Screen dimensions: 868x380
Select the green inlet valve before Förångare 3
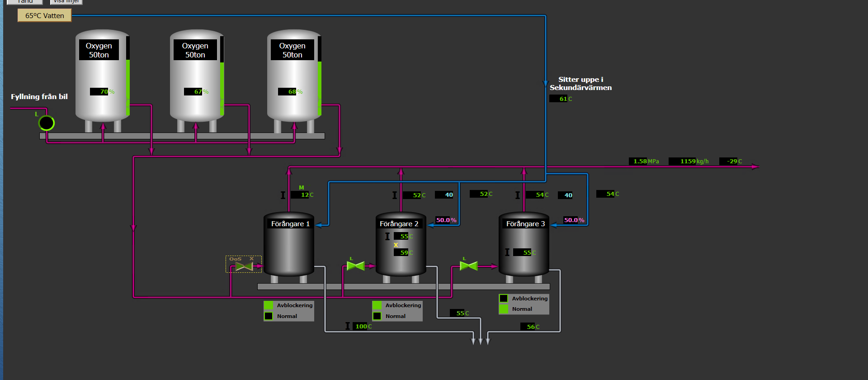(x=468, y=266)
